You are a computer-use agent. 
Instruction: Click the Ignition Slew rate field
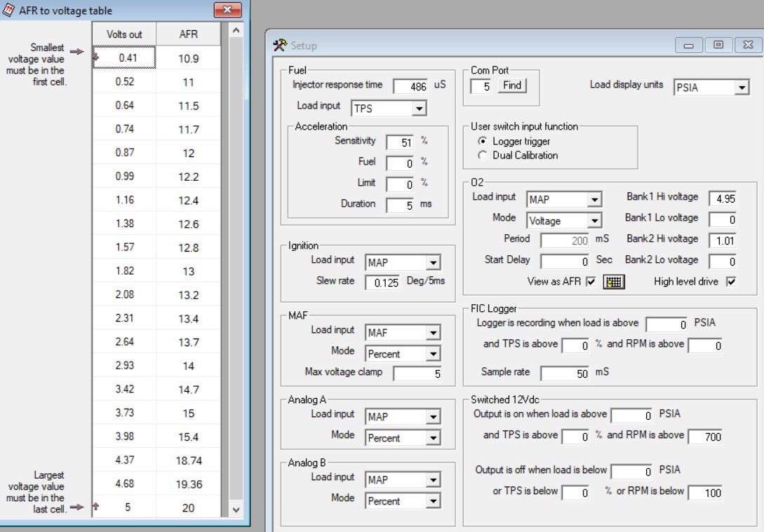click(x=382, y=282)
